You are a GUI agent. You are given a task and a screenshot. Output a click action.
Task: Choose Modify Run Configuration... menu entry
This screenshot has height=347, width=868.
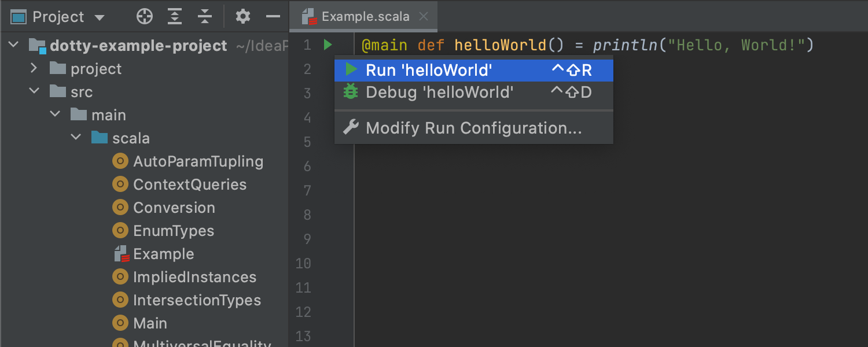(474, 128)
